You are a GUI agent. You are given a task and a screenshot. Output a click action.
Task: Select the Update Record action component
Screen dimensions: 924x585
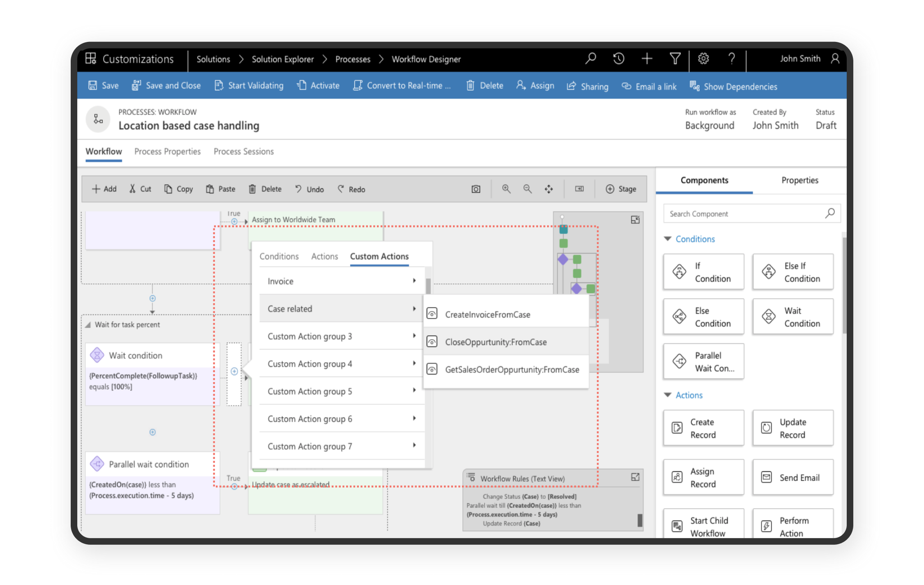[792, 428]
